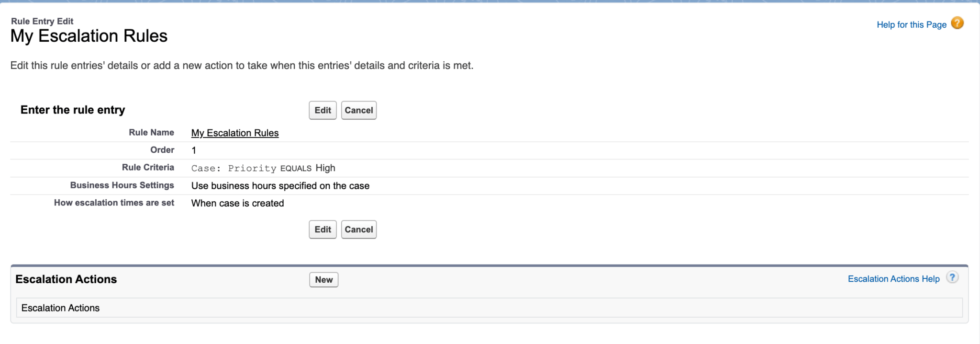980x344 pixels.
Task: Click the lower Edit button
Action: click(323, 229)
